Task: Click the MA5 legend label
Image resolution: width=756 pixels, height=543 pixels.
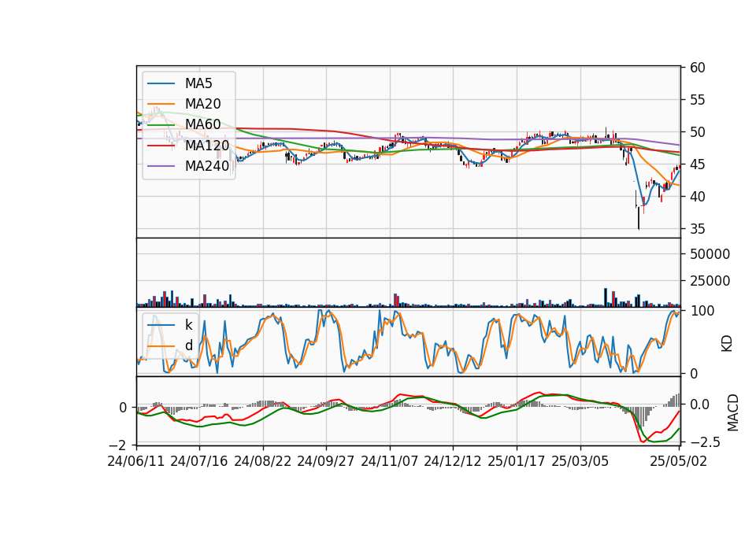Action: pyautogui.click(x=198, y=83)
